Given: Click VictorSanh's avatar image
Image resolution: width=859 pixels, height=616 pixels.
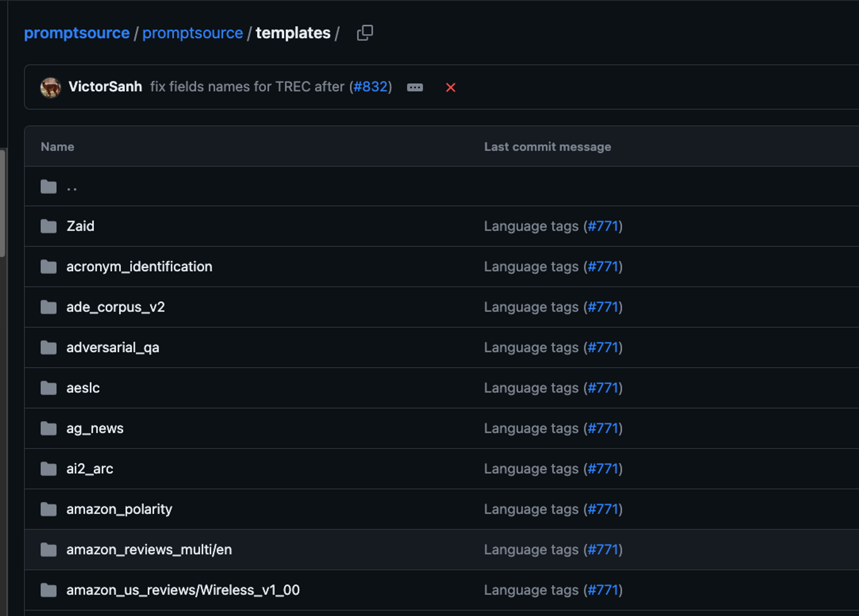Looking at the screenshot, I should point(51,88).
